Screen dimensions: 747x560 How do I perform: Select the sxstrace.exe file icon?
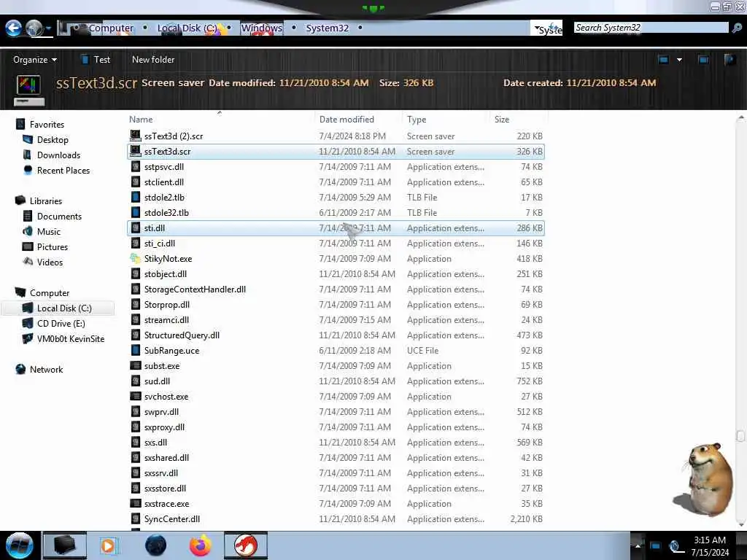click(x=135, y=503)
